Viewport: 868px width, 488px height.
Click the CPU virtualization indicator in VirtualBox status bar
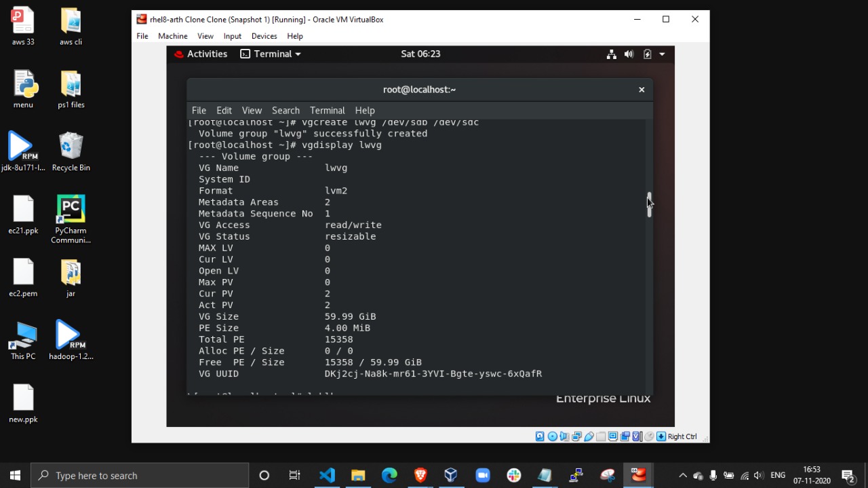pos(637,436)
